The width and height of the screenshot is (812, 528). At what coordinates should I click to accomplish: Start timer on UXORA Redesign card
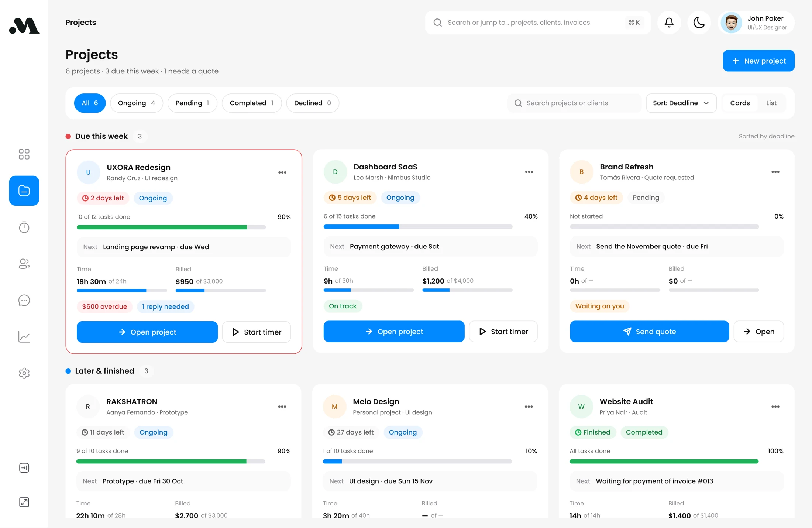[x=257, y=332]
